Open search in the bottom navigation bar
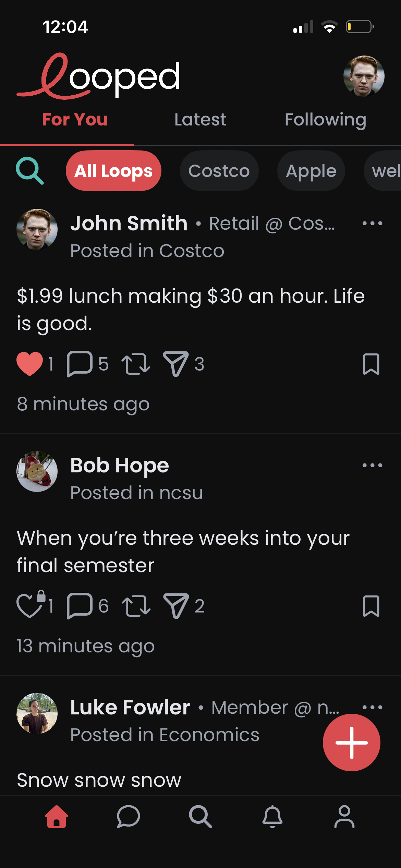The width and height of the screenshot is (401, 868). 200,817
